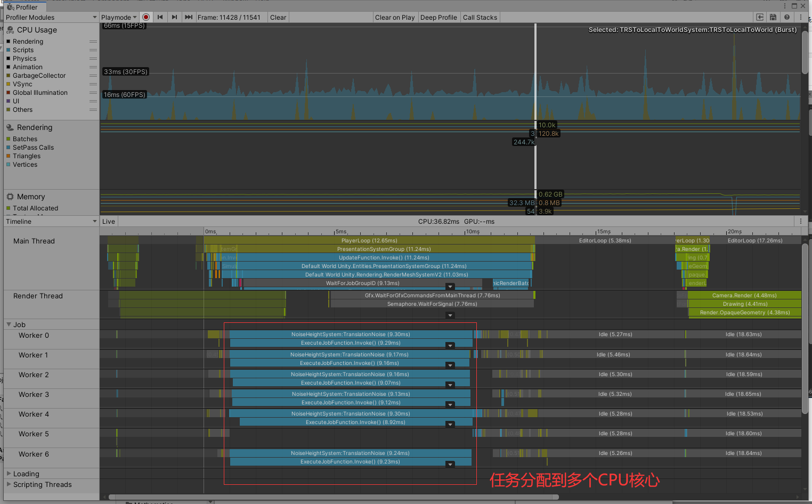Grab the Global Illumination reorder handle
Image resolution: width=812 pixels, height=504 pixels.
(x=93, y=93)
